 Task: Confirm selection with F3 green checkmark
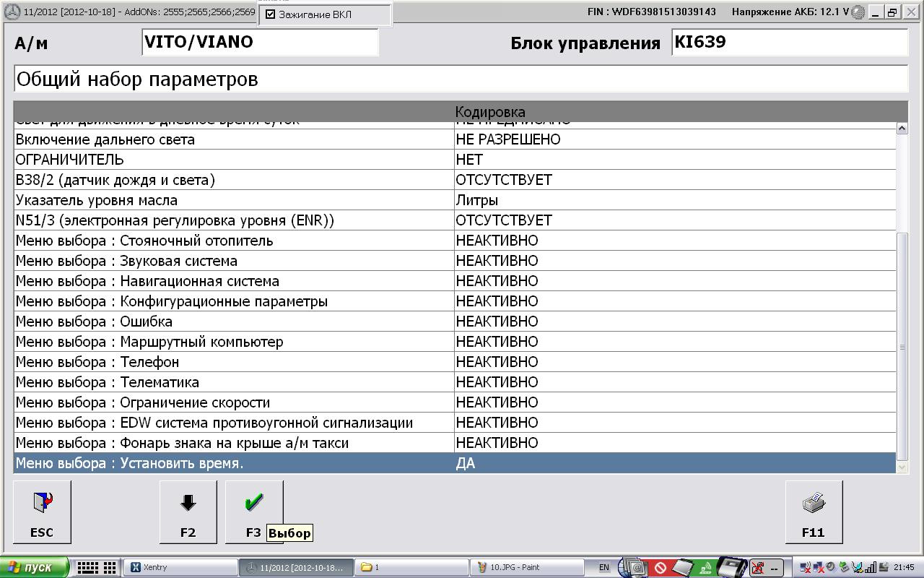[x=253, y=512]
